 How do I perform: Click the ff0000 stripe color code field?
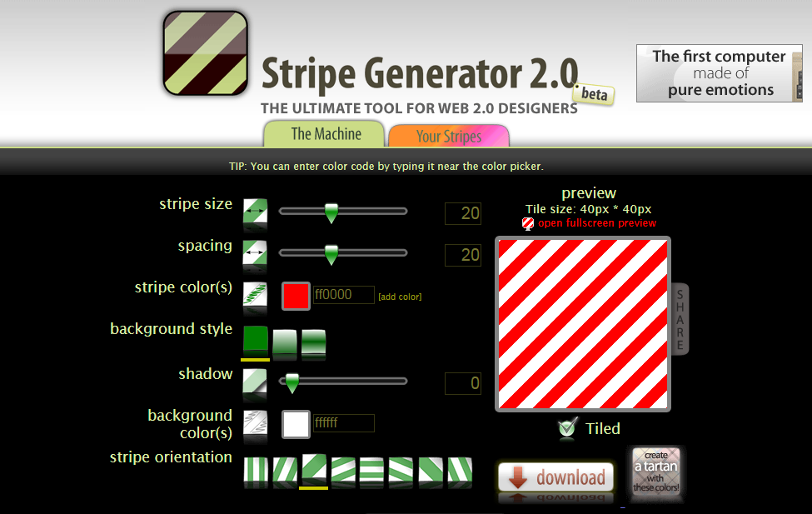tap(343, 295)
